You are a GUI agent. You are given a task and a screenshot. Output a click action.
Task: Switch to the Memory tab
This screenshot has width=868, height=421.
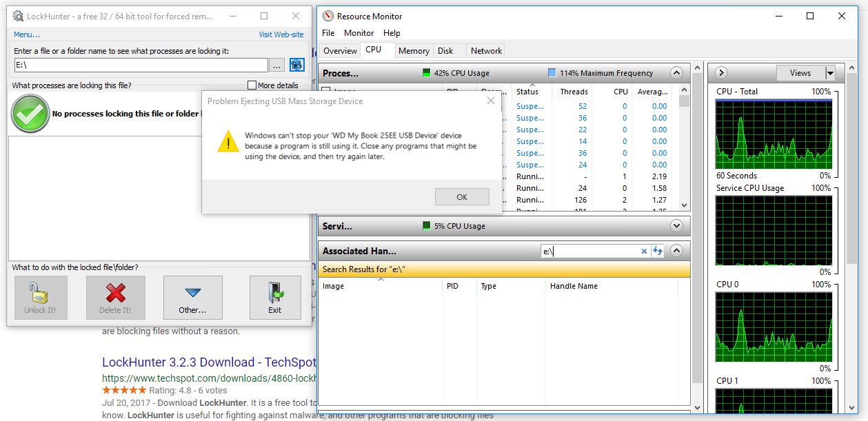click(414, 50)
